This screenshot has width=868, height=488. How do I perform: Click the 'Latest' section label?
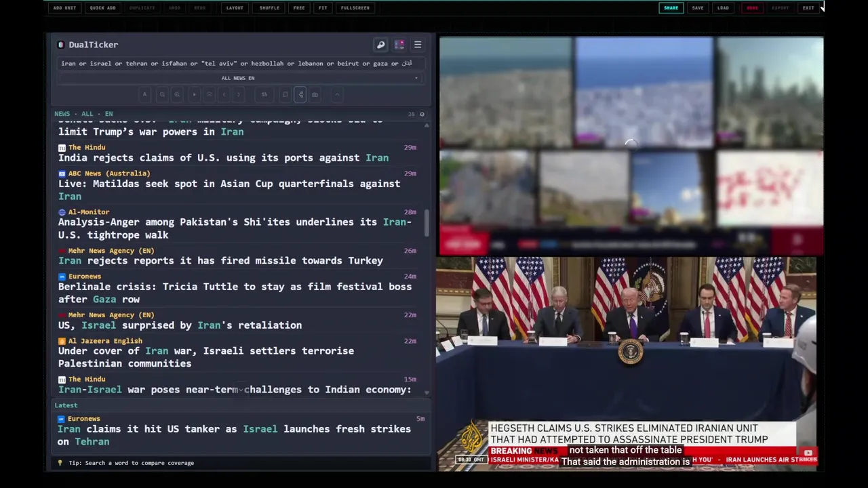pos(66,405)
